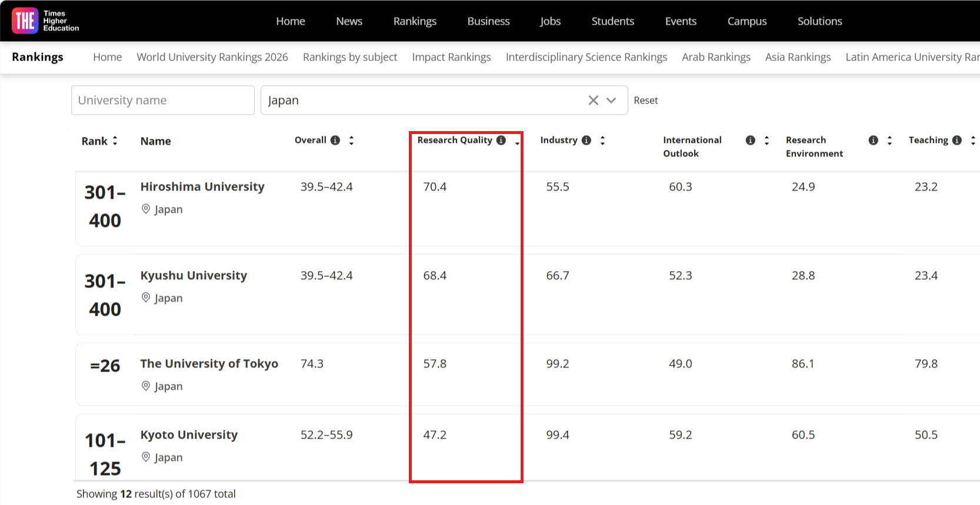Toggle sort on Industry column

(602, 140)
